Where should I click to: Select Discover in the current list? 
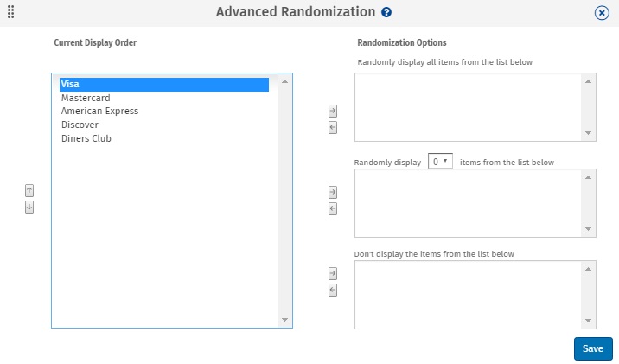point(80,125)
